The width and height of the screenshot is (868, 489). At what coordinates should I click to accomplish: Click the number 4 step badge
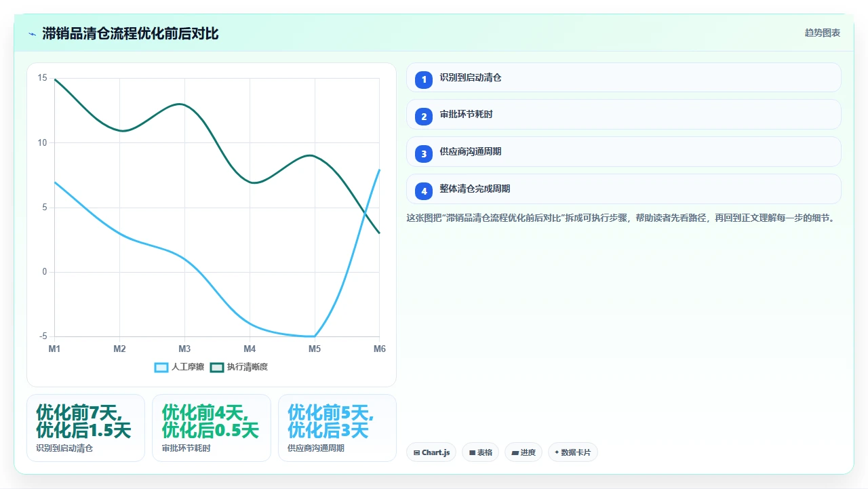[x=424, y=191]
